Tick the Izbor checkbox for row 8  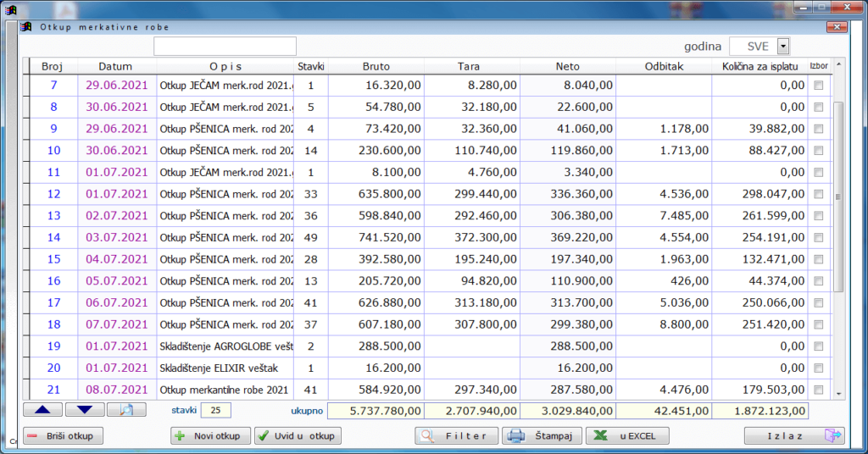[x=818, y=108]
